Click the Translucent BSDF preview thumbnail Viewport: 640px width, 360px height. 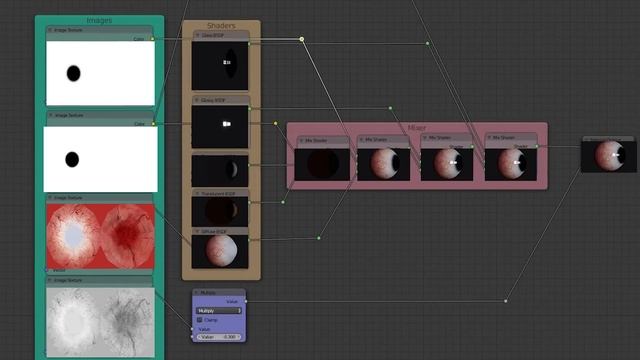[220, 211]
